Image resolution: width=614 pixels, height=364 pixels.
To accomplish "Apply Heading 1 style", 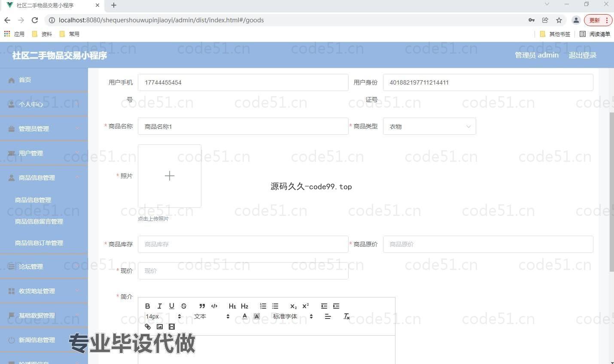I will click(x=232, y=306).
